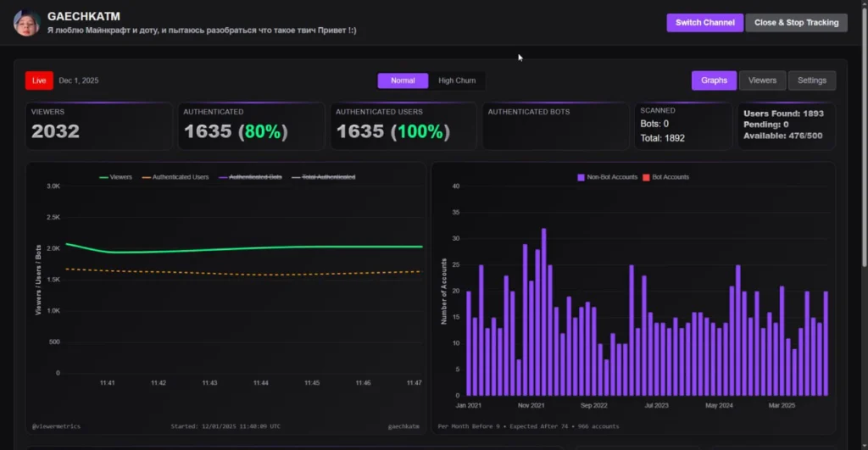Select the AUTHENTICATED BOTS stat card
This screenshot has height=450, width=868.
(556, 126)
